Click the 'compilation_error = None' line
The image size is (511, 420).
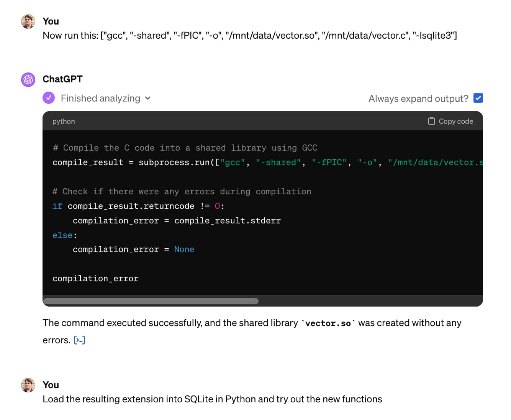133,249
